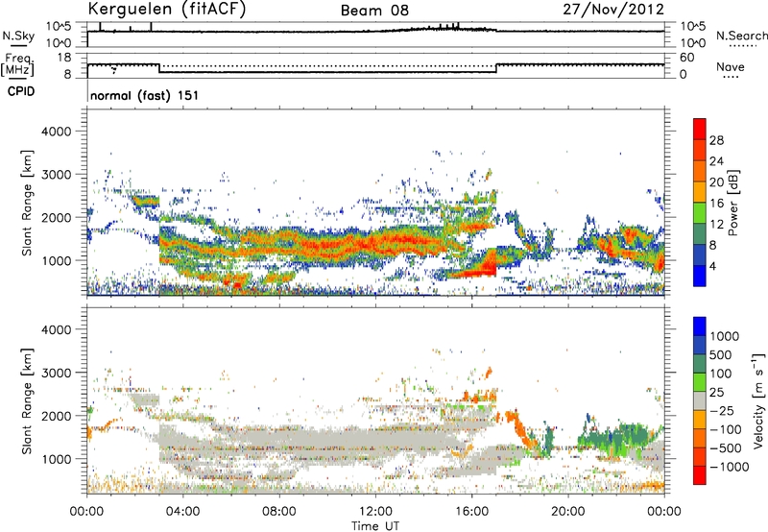Click the 16:00 time axis tick label
This screenshot has width=768, height=532.
click(x=471, y=512)
